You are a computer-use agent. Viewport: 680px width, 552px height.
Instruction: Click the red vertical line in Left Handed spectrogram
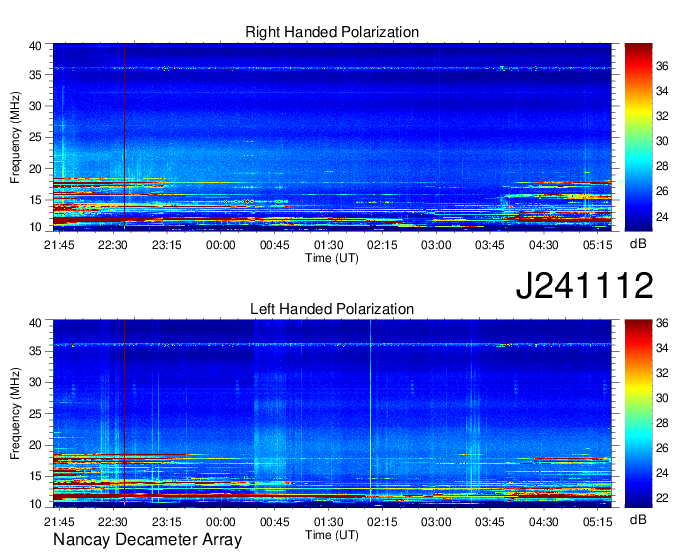tap(124, 413)
